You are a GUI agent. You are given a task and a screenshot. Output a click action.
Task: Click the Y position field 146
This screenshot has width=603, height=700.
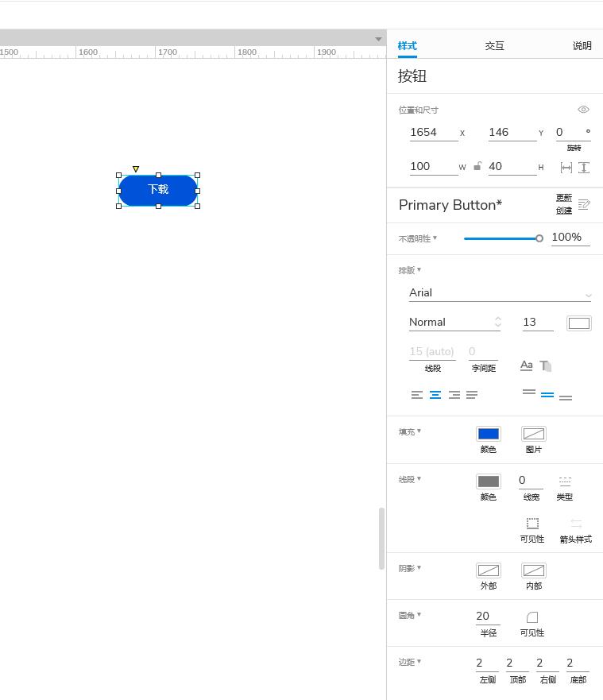tap(512, 133)
